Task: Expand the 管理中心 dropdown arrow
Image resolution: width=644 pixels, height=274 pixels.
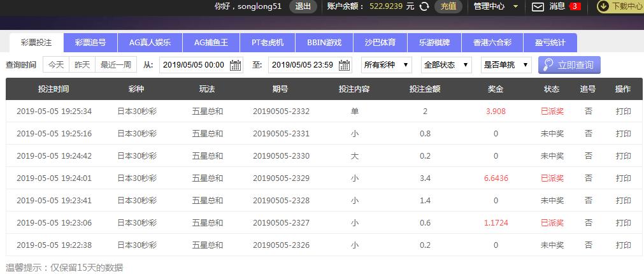Action: point(515,6)
